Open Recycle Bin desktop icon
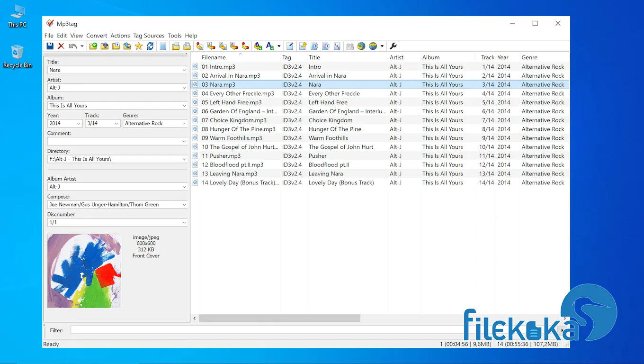The image size is (644, 364). click(18, 56)
